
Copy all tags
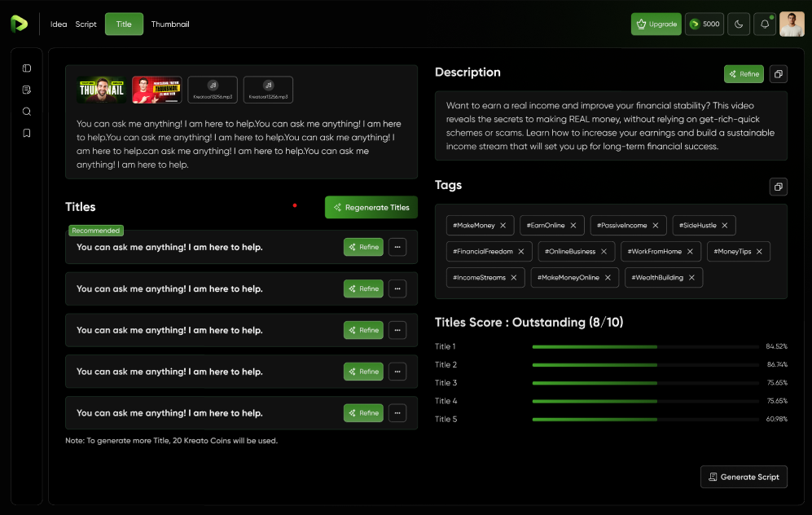click(778, 187)
